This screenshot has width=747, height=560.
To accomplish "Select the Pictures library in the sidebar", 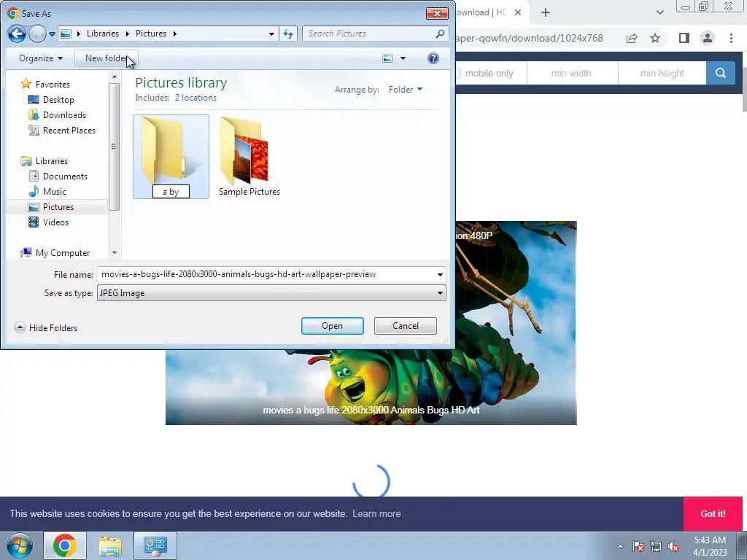I will point(58,206).
